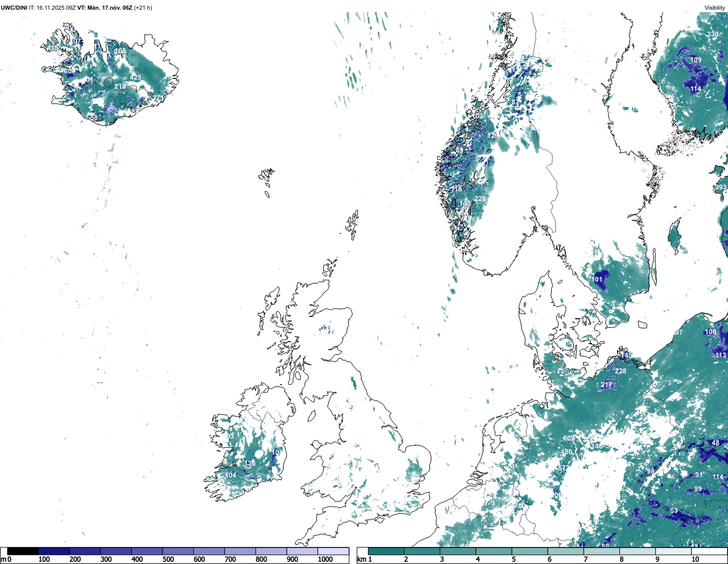Click the '168' value over northern Iceland
This screenshot has height=564, width=728.
(120, 51)
